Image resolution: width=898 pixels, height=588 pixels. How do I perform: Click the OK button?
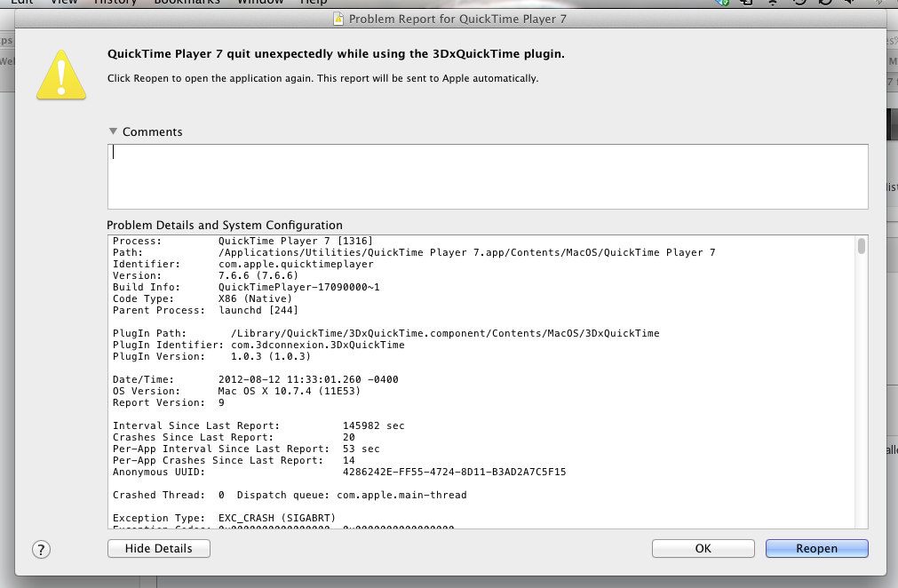tap(703, 549)
